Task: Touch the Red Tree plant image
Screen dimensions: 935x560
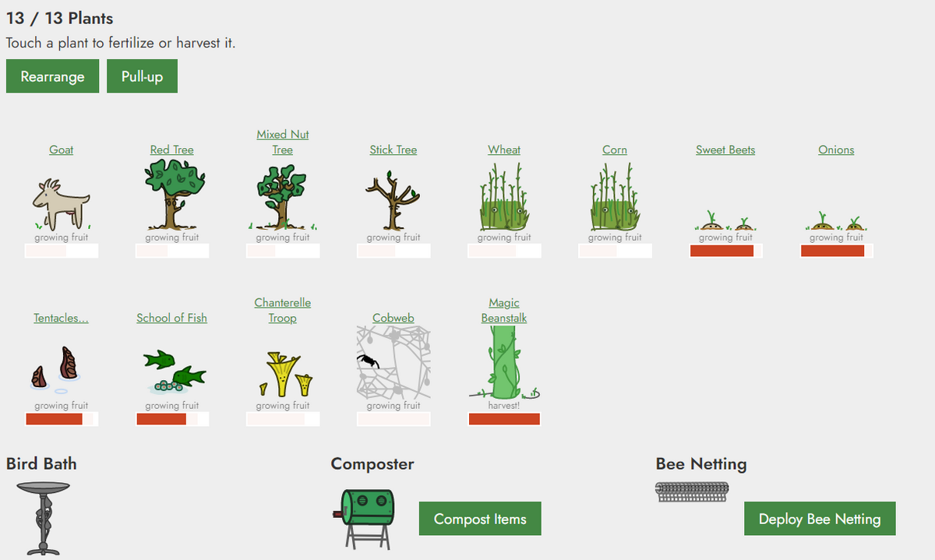Action: [172, 194]
